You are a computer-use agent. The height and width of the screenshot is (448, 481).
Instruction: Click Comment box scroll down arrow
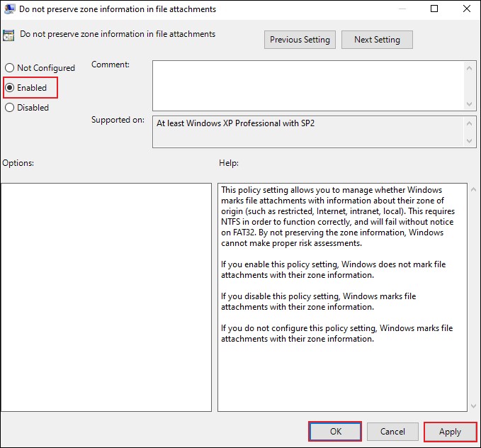click(469, 103)
